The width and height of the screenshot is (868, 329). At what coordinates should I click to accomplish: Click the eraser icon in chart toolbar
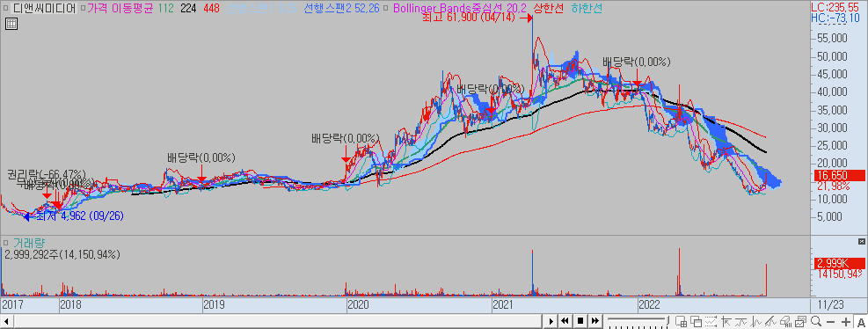785,321
